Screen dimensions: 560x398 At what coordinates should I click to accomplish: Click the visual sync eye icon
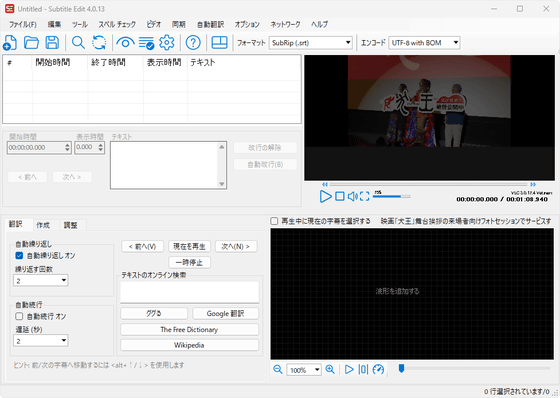(x=125, y=43)
